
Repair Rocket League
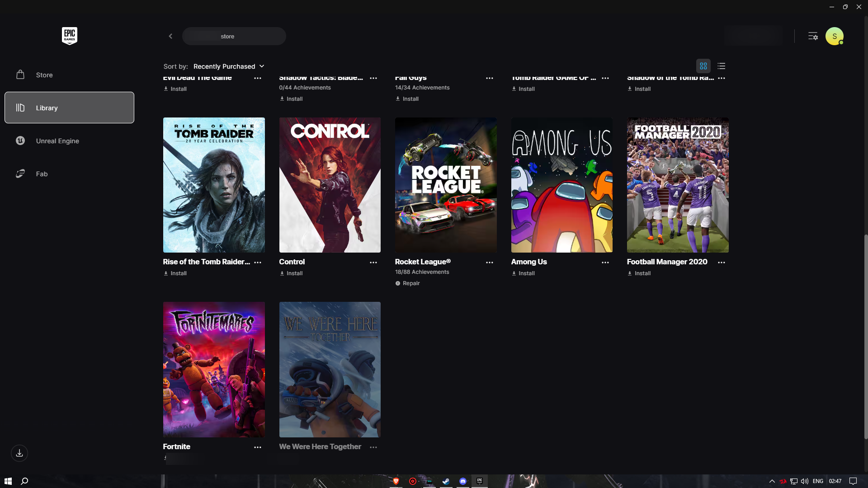click(407, 283)
